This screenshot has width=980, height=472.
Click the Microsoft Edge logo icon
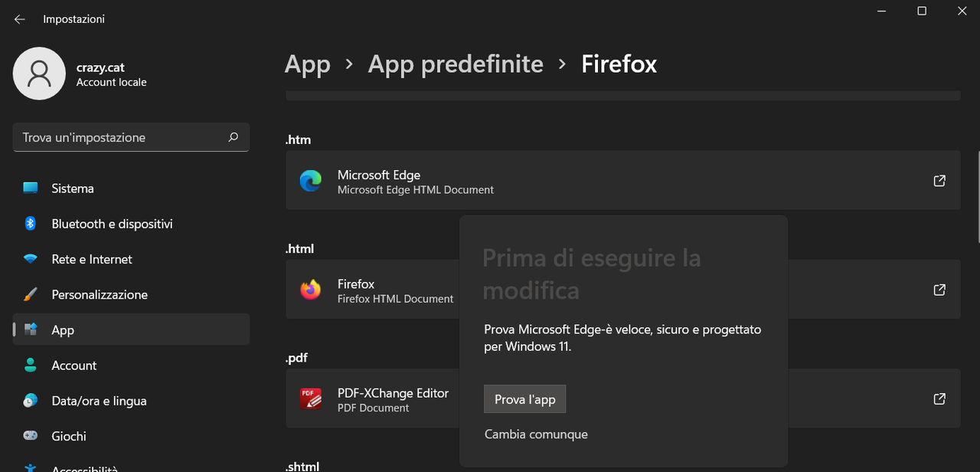[x=311, y=181]
